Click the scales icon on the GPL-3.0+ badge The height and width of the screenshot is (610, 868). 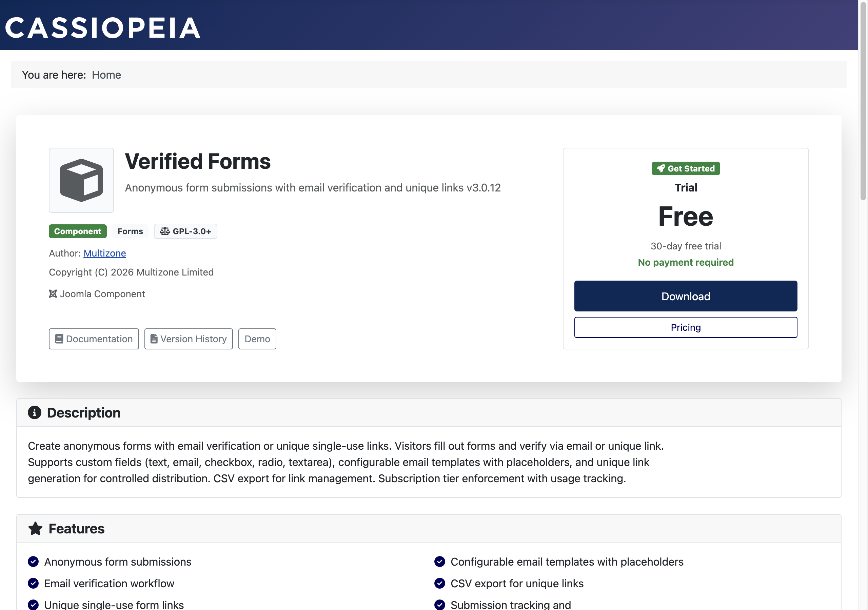(165, 231)
